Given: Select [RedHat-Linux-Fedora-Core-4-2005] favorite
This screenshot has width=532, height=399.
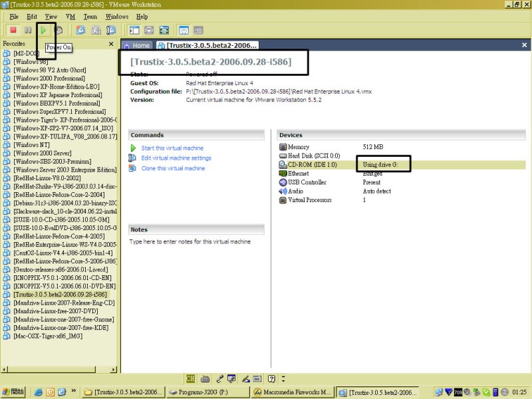Looking at the screenshot, I should pos(59,236).
